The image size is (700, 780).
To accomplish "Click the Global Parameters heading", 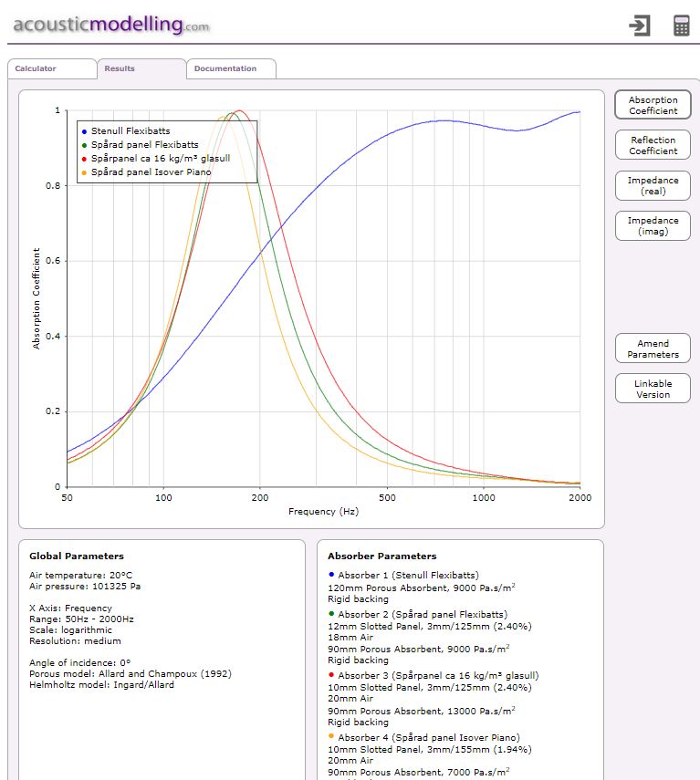I will click(x=77, y=556).
